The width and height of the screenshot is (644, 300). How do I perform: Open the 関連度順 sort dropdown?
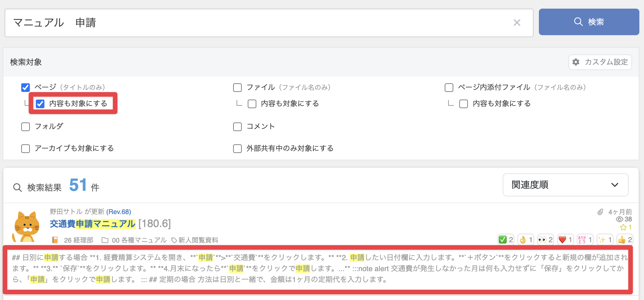[x=565, y=185]
